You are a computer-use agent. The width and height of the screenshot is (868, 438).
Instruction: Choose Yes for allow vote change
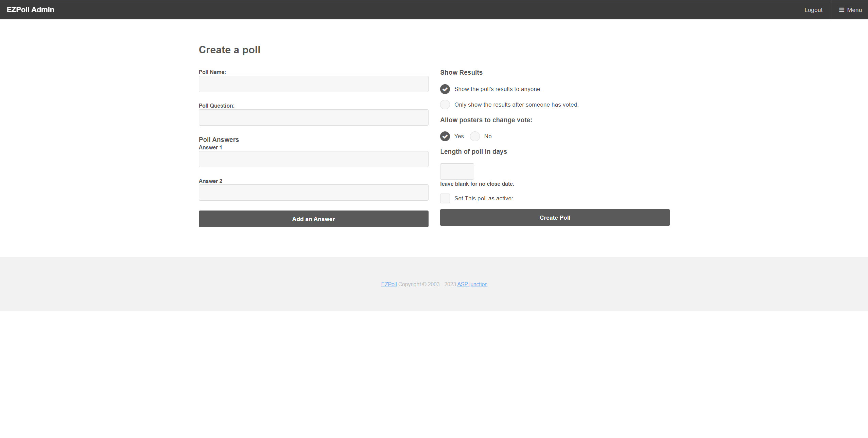click(445, 136)
